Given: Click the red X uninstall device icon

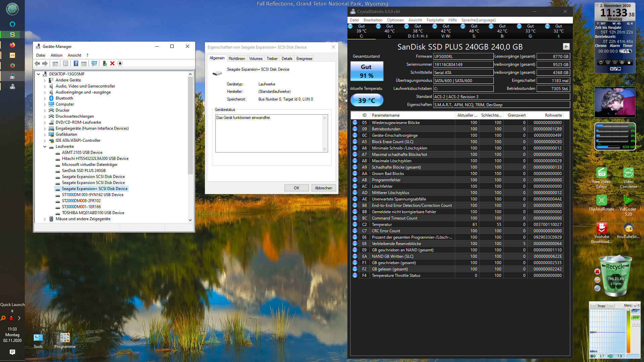Looking at the screenshot, I should click(x=112, y=63).
